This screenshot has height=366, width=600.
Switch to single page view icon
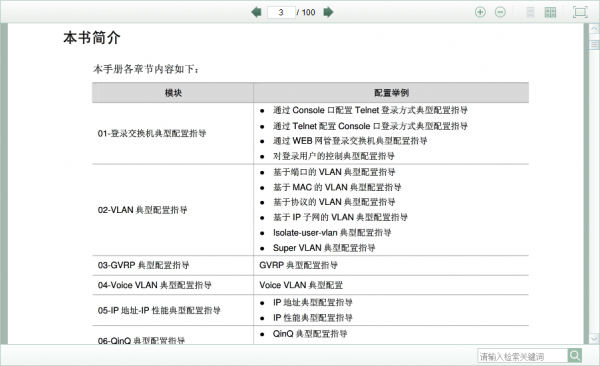click(530, 12)
